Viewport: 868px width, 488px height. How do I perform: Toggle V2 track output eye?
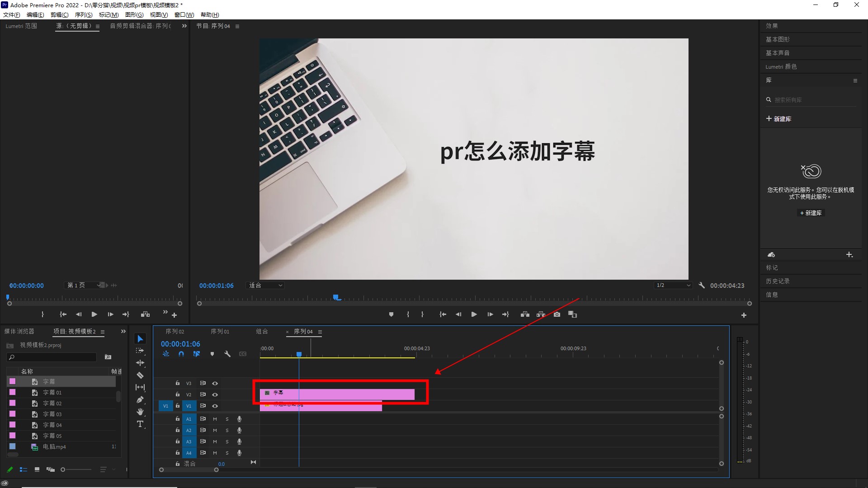click(215, 394)
